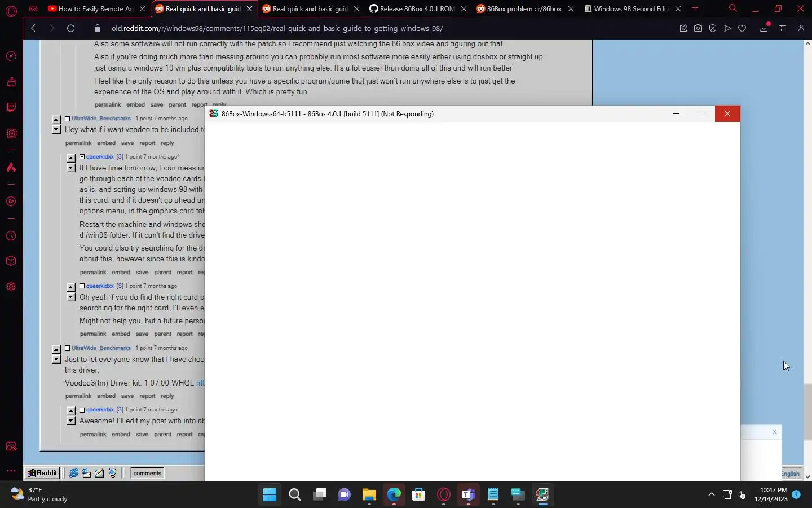The image size is (812, 508).
Task: Click the browser page vertical scrollbar thumb
Action: (x=807, y=411)
